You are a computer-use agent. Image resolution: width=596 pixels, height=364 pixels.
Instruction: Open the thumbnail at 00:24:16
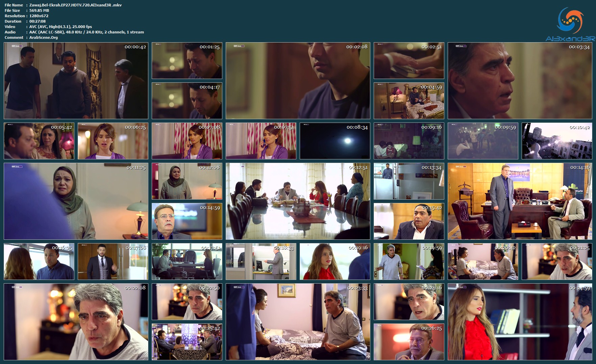(409, 302)
